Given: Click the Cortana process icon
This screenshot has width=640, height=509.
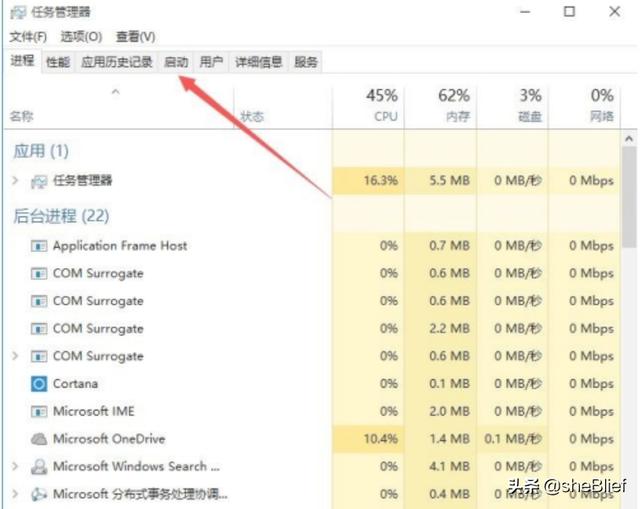Looking at the screenshot, I should (39, 384).
